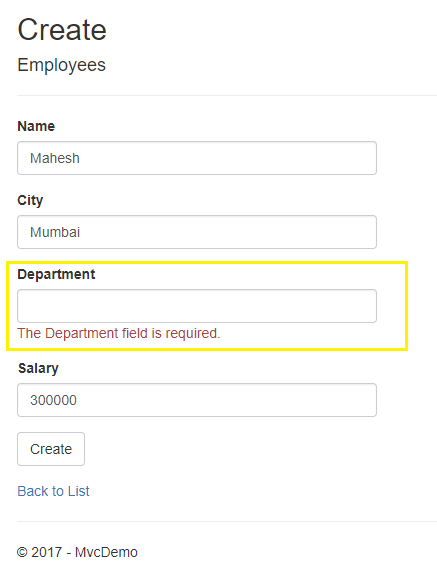Place cursor on Mumbai text
The height and width of the screenshot is (582, 437).
click(55, 232)
